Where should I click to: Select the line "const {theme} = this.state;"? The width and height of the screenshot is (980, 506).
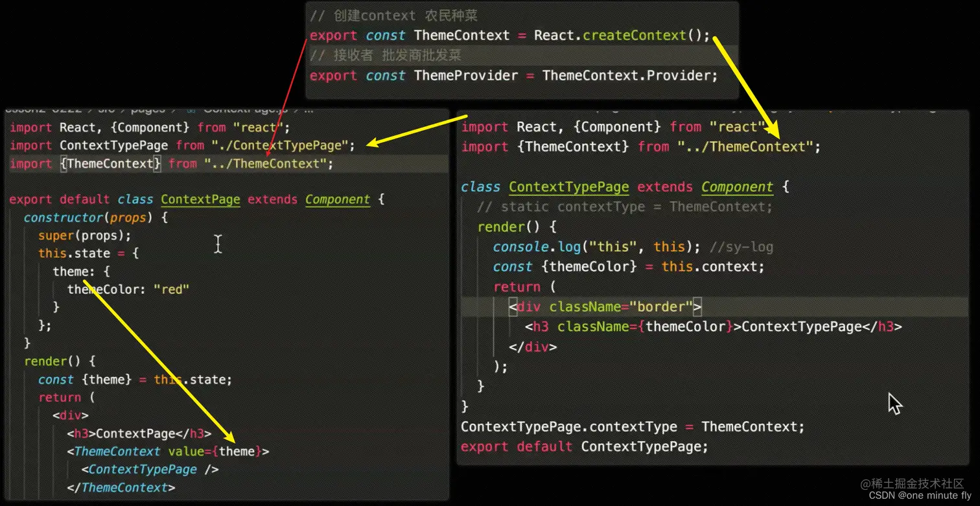[x=135, y=380]
